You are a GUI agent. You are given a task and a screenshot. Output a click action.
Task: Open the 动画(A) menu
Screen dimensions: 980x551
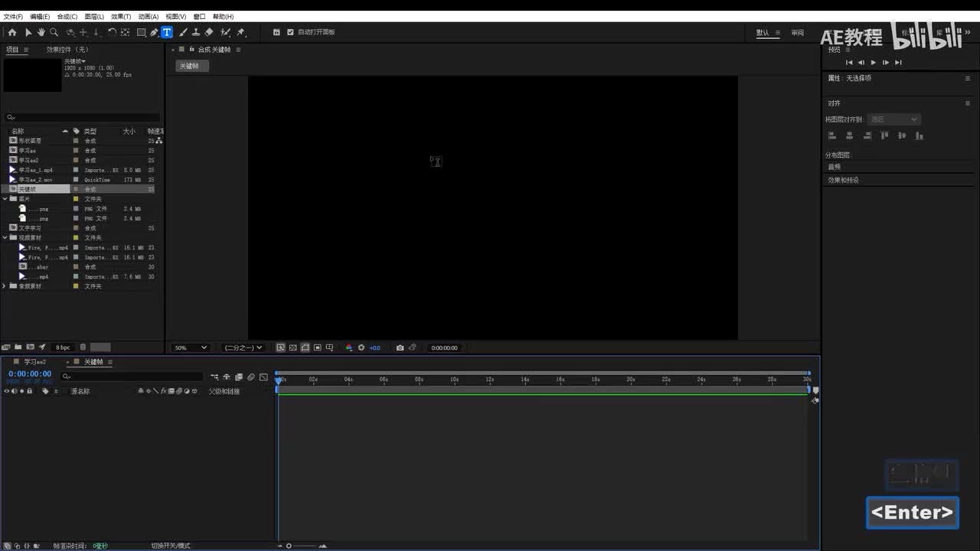tap(149, 16)
